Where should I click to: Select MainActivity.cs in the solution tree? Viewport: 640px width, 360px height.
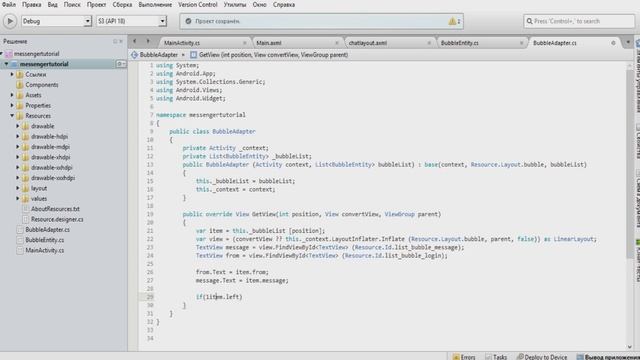[x=44, y=250]
